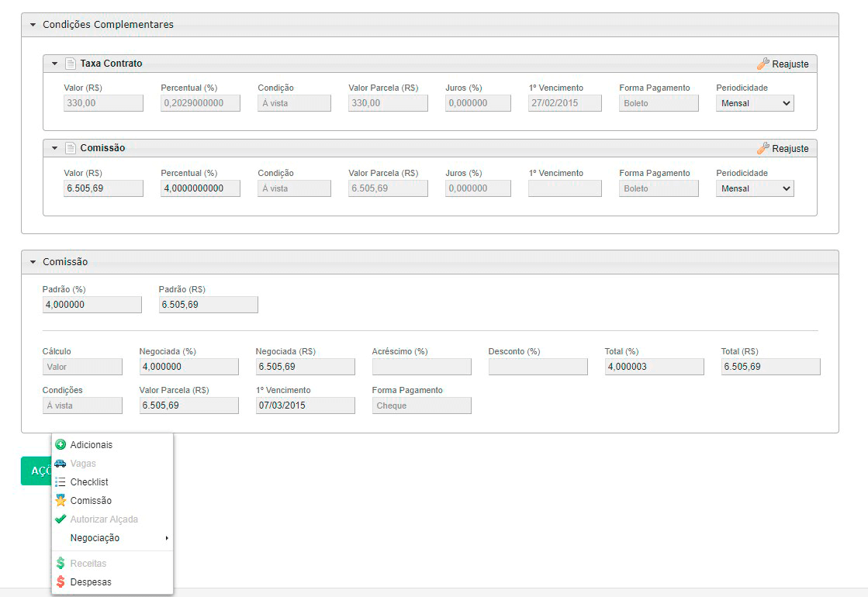The height and width of the screenshot is (597, 868).
Task: Click the green Ações button
Action: pyautogui.click(x=36, y=471)
